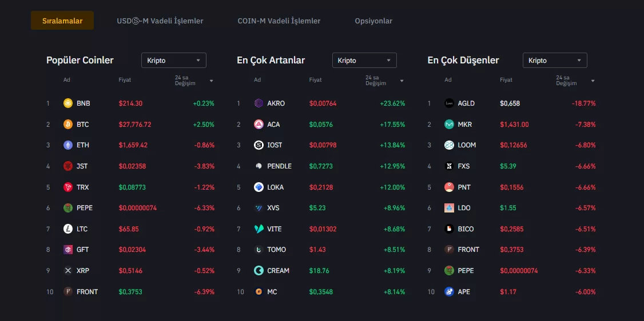Click the MKR coin icon

[x=449, y=125]
